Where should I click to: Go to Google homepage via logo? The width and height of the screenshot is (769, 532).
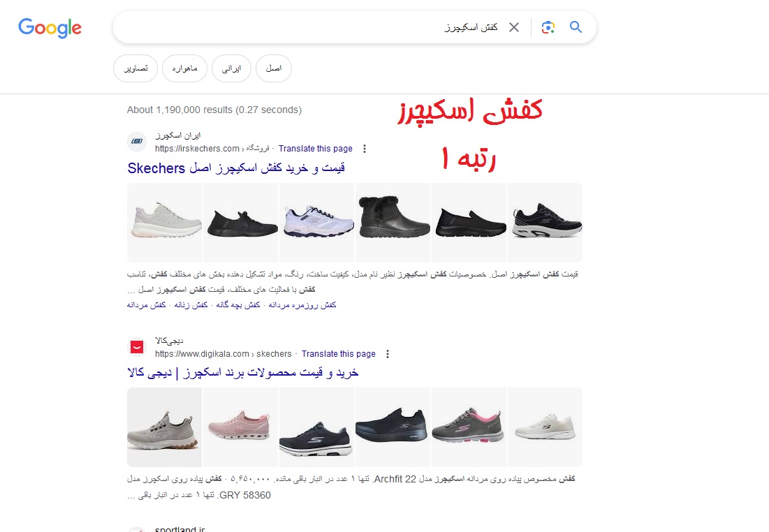tap(50, 28)
